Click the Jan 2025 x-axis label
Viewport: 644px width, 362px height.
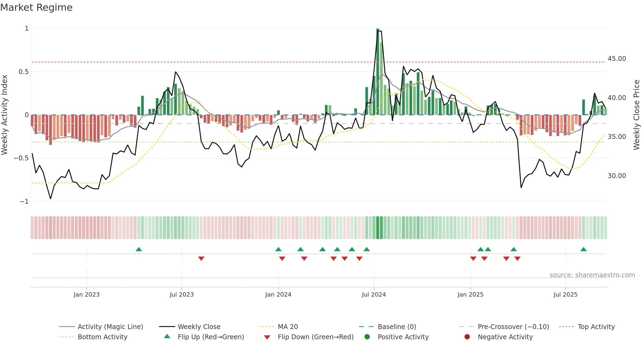tap(470, 294)
